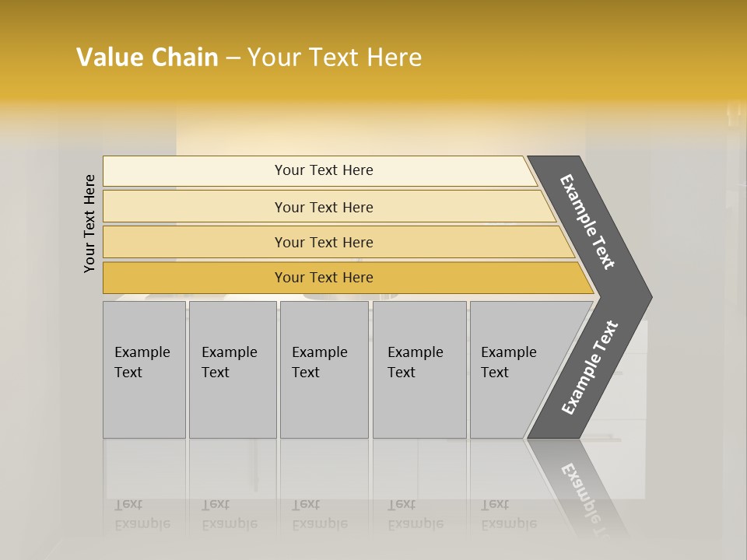Viewport: 747px width, 560px height.
Task: Click the bold "Value Chain" title text
Action: (x=147, y=58)
